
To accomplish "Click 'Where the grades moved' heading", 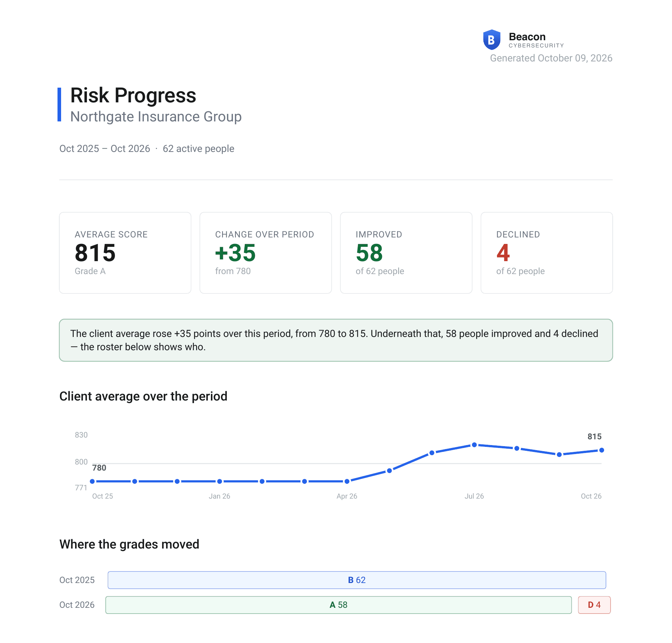I will pos(129,544).
